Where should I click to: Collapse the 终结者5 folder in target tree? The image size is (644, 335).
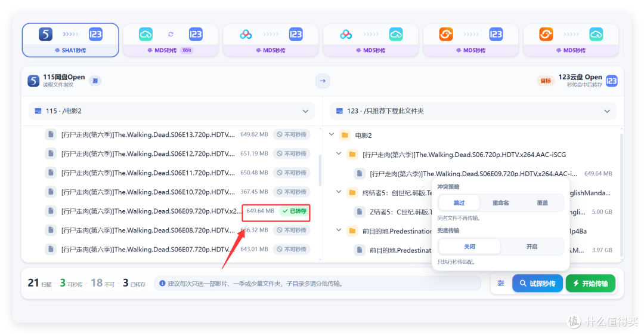(x=339, y=192)
